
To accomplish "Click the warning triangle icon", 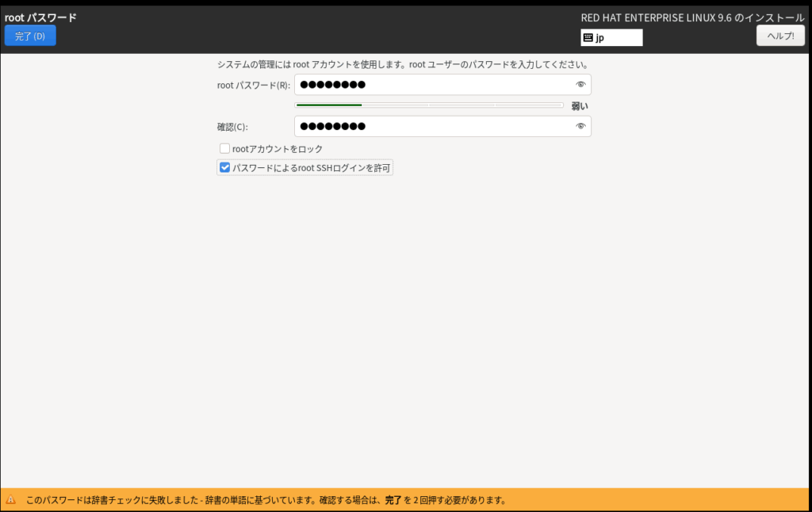I will point(11,500).
